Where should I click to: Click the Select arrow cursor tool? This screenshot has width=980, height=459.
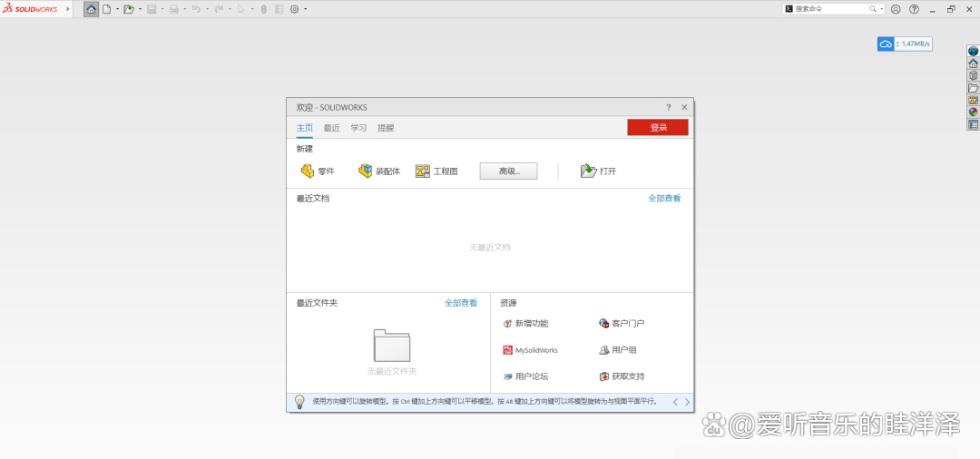(x=240, y=9)
